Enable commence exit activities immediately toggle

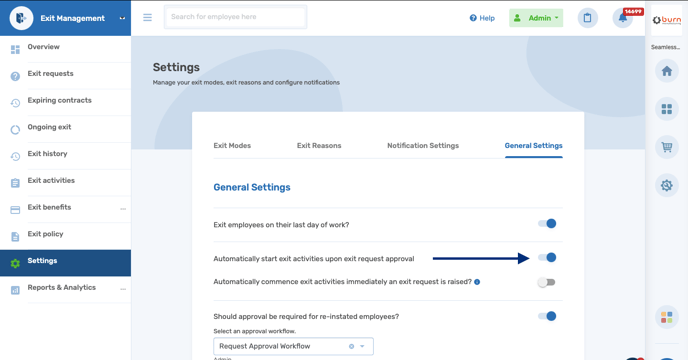pyautogui.click(x=547, y=282)
